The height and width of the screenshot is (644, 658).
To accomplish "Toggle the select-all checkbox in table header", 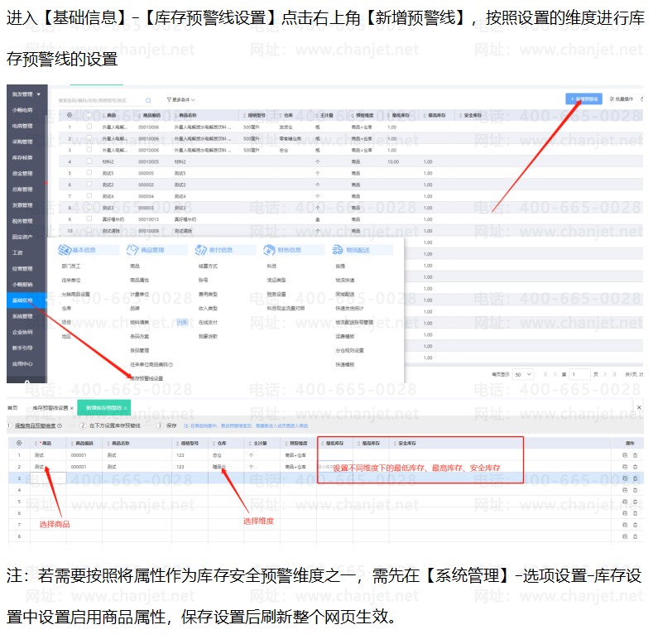I will tap(89, 114).
